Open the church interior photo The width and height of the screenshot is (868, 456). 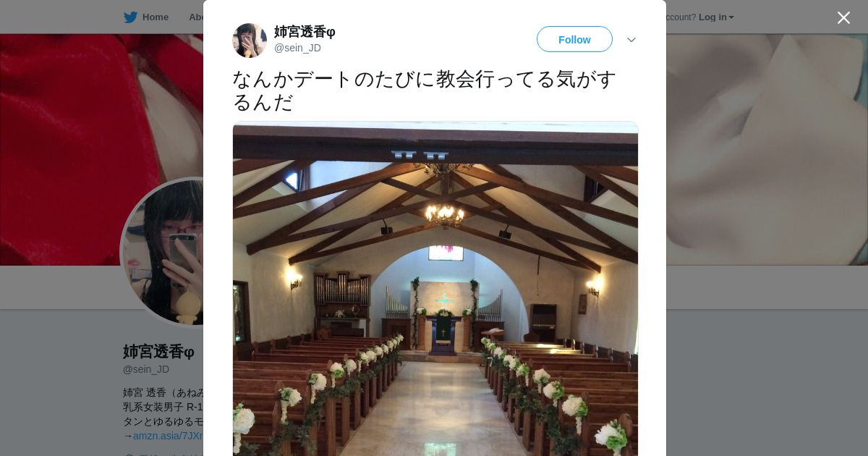435,289
